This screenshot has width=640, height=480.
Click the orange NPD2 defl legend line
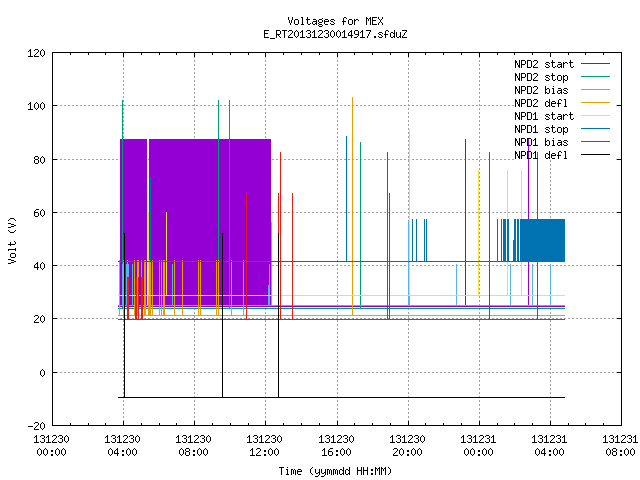(595, 103)
